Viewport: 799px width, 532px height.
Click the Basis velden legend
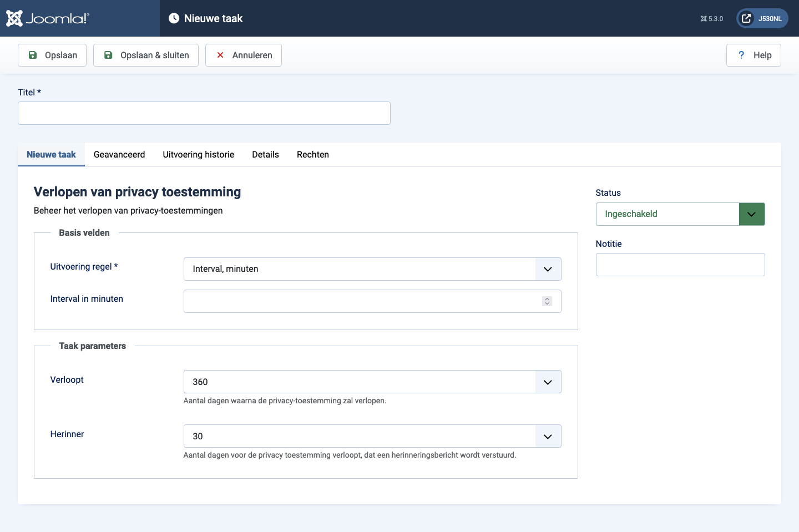tap(84, 232)
